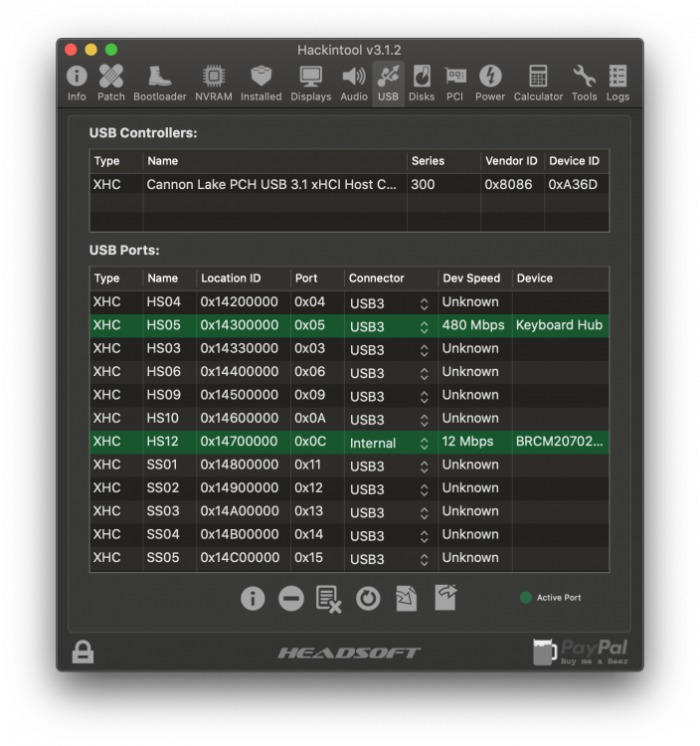700x746 pixels.
Task: Change connector type for SS04
Action: (389, 536)
